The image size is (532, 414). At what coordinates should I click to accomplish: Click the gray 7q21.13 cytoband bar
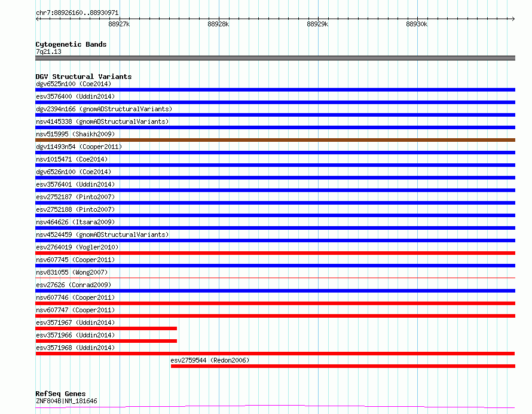275,58
